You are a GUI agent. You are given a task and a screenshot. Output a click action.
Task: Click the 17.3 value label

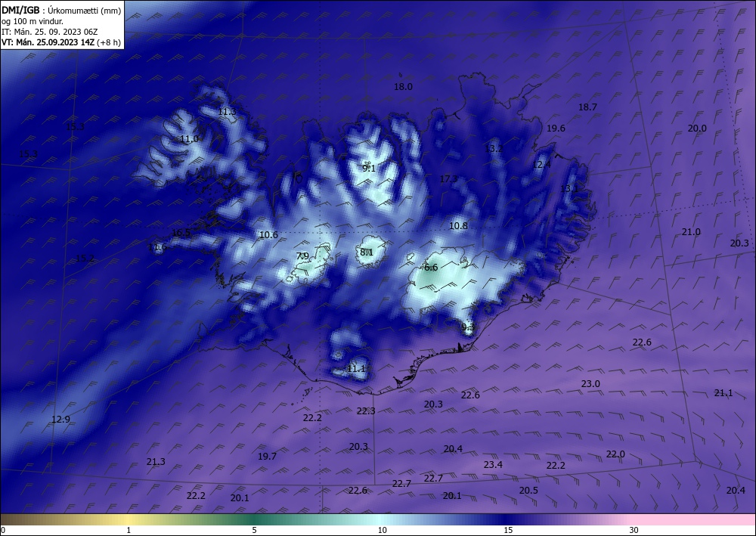click(x=448, y=179)
